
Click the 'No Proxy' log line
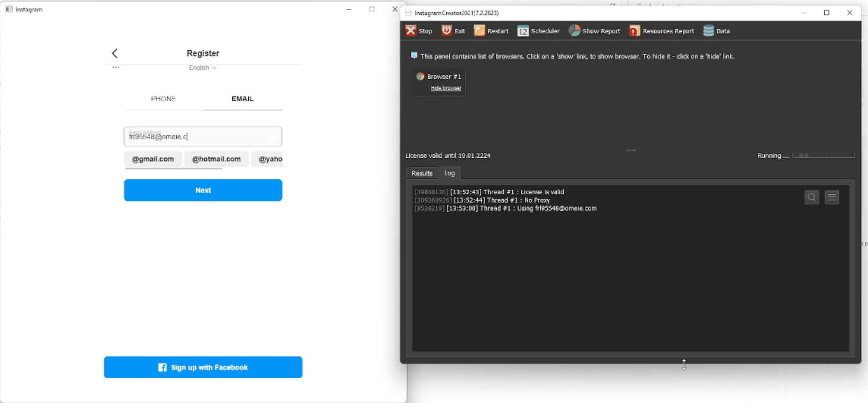click(x=482, y=200)
